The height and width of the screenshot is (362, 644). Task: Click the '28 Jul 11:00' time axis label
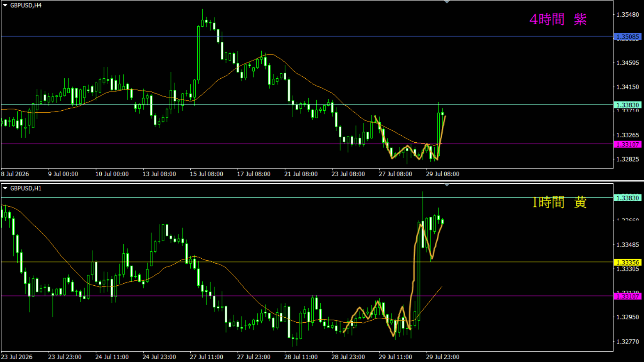(301, 357)
